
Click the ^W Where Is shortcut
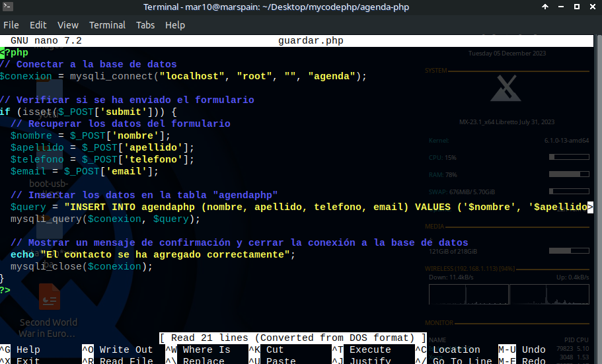coord(198,350)
